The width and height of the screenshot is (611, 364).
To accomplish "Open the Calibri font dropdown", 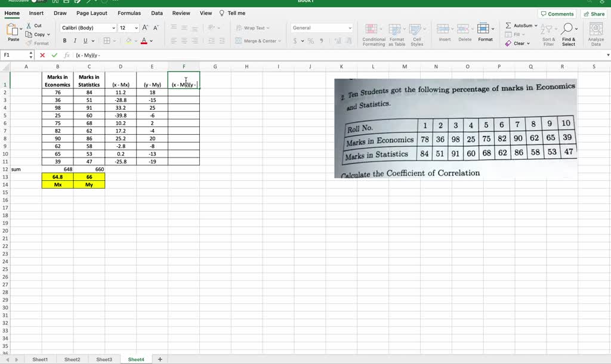I will (x=85, y=27).
